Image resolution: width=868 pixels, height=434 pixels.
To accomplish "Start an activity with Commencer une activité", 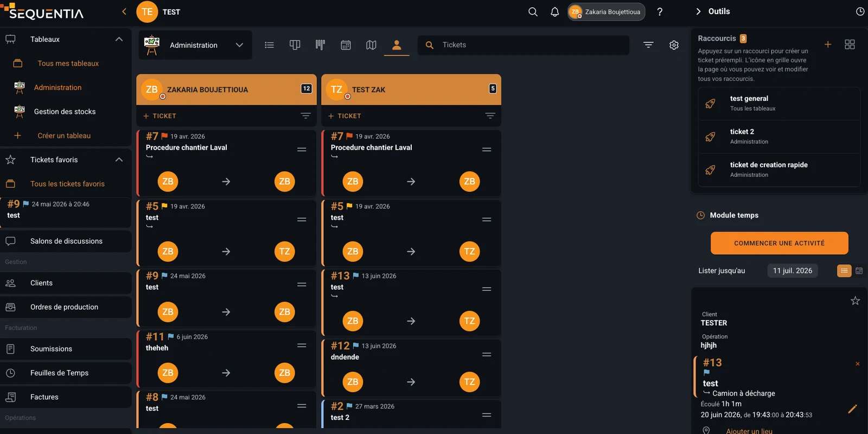I will [779, 243].
